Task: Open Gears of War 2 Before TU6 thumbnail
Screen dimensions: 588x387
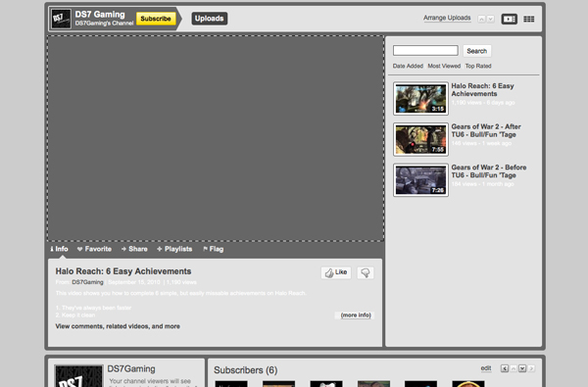Action: pos(420,180)
